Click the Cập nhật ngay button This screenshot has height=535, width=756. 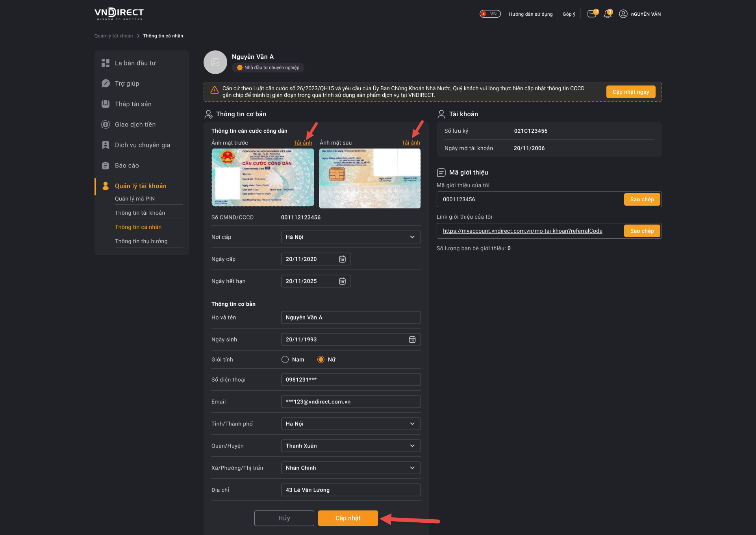(631, 92)
